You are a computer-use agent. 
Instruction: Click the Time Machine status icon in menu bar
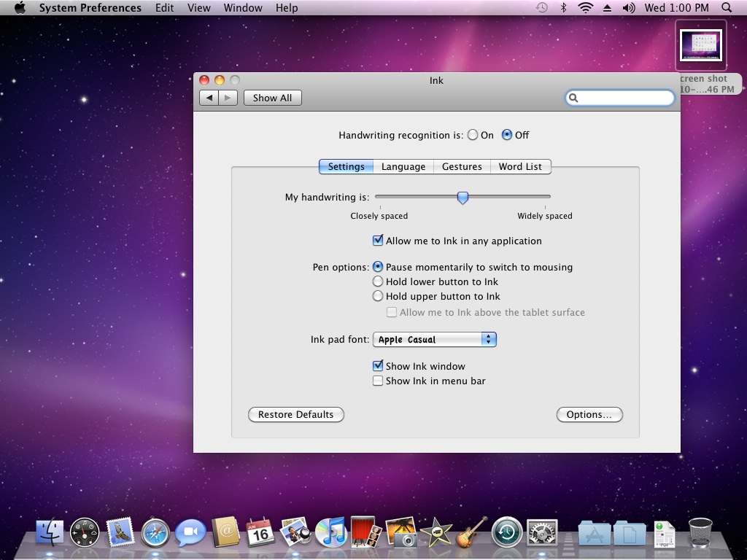click(542, 7)
